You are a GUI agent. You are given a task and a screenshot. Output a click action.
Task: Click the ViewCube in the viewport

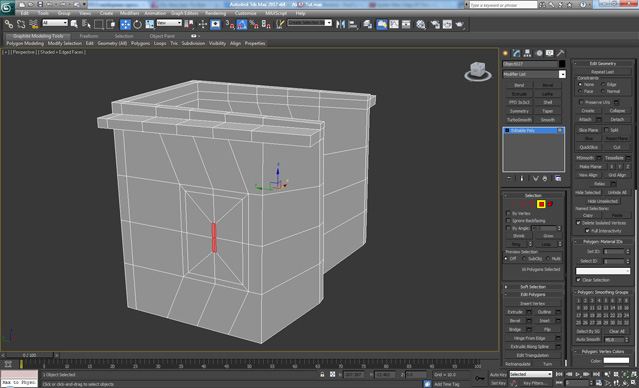pos(478,71)
